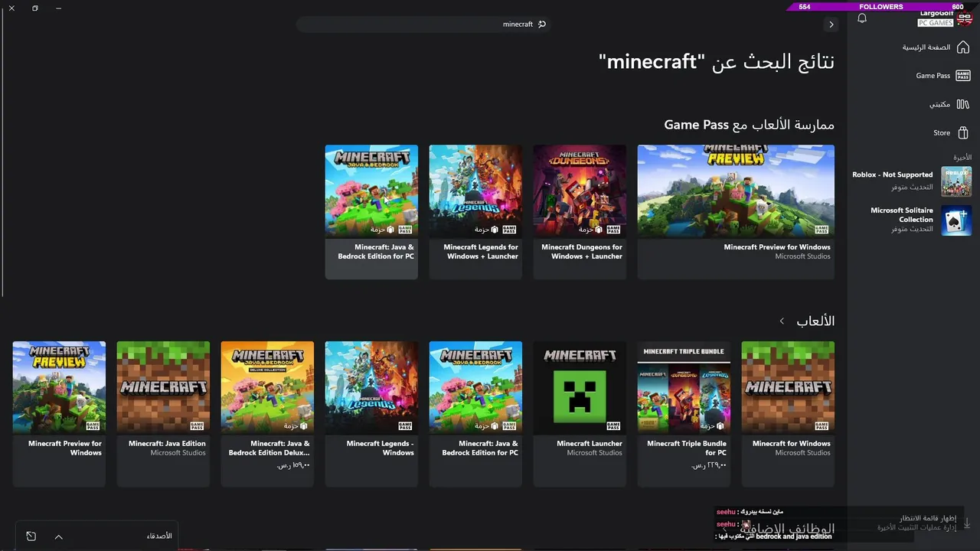The height and width of the screenshot is (551, 980).
Task: Open Minecraft Dungeons for Windows + Launcher
Action: pyautogui.click(x=580, y=212)
